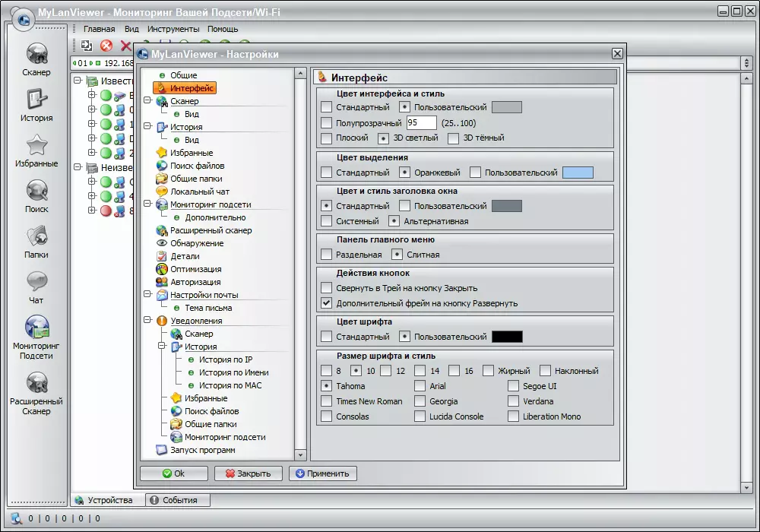Click the Избранные star icon in sidebar

point(36,145)
